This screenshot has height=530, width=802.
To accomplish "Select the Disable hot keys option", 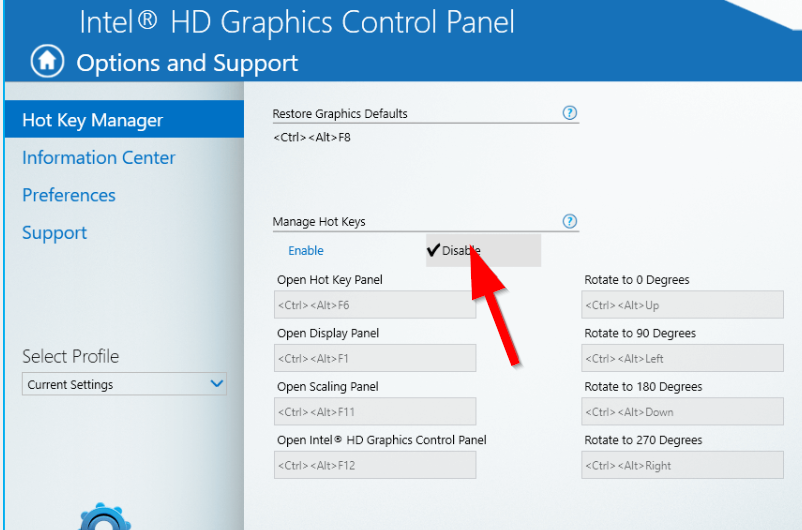I will coord(483,251).
